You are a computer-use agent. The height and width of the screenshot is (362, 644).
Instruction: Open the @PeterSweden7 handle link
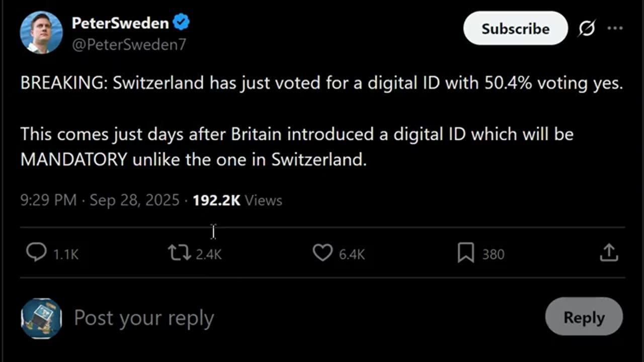tap(129, 44)
